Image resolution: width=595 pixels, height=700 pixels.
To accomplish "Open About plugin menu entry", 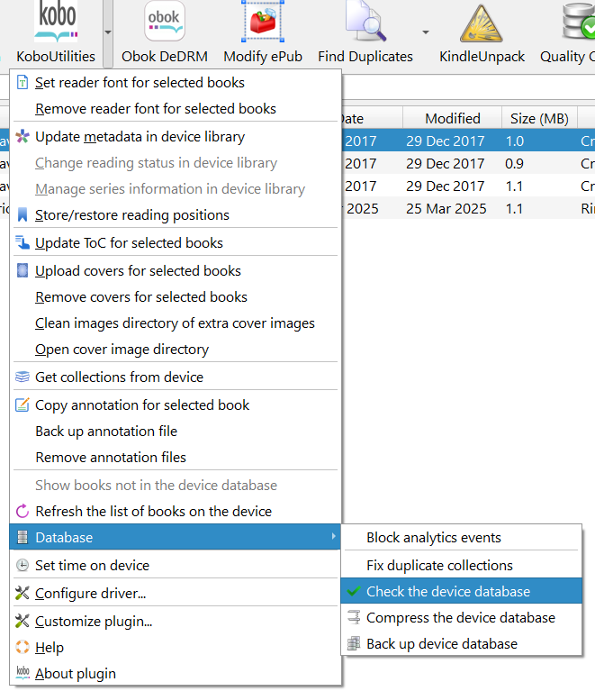I will coord(176,673).
